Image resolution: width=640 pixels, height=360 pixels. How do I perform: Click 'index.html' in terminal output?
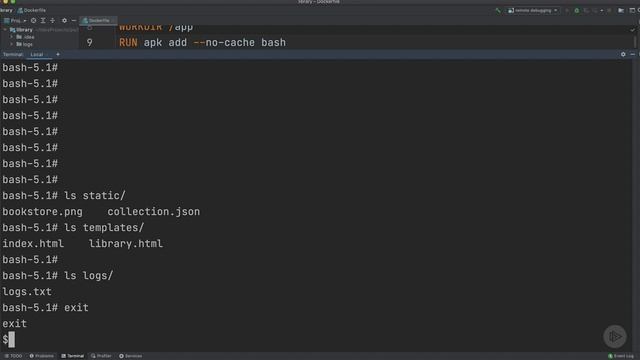click(x=33, y=244)
